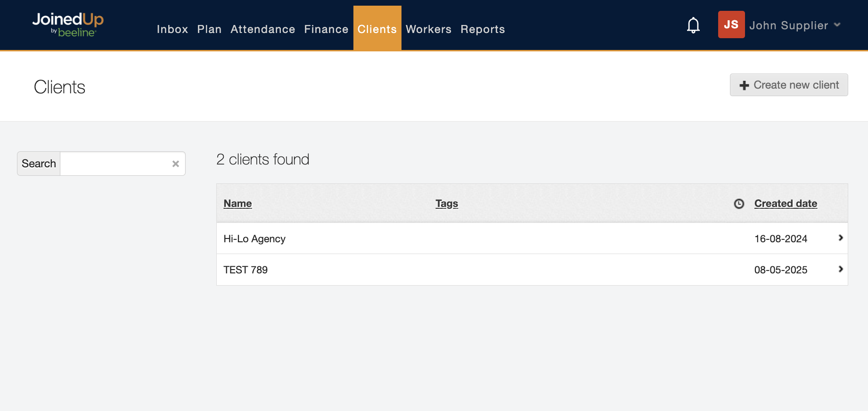Screen dimensions: 868x411
Task: Open Hi-Lo Agency via its row chevron
Action: [x=840, y=238]
